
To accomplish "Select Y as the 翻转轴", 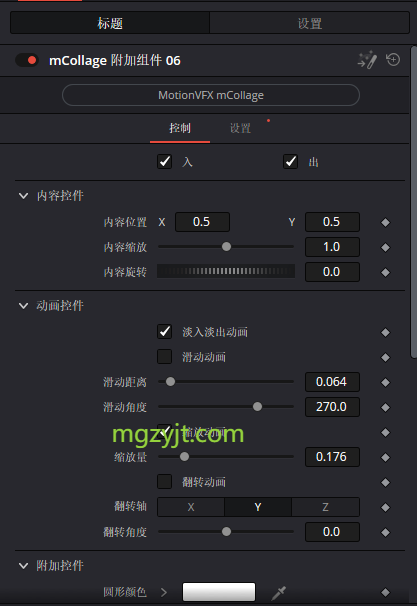I will [x=258, y=507].
